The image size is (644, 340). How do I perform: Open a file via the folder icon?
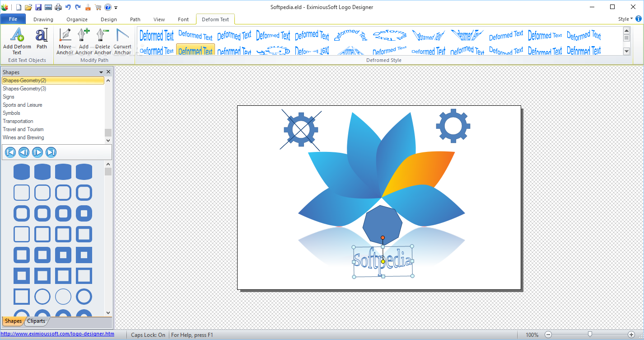[28, 7]
